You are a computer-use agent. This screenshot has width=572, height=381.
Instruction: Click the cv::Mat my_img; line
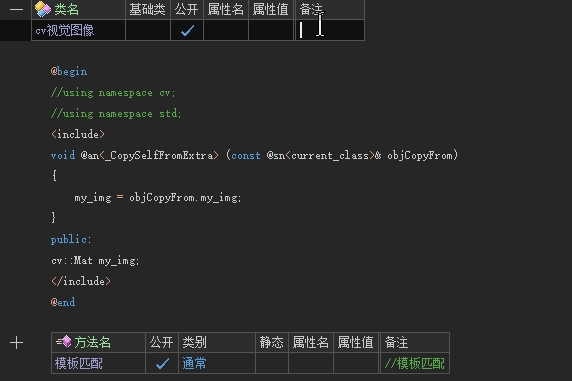[95, 261]
